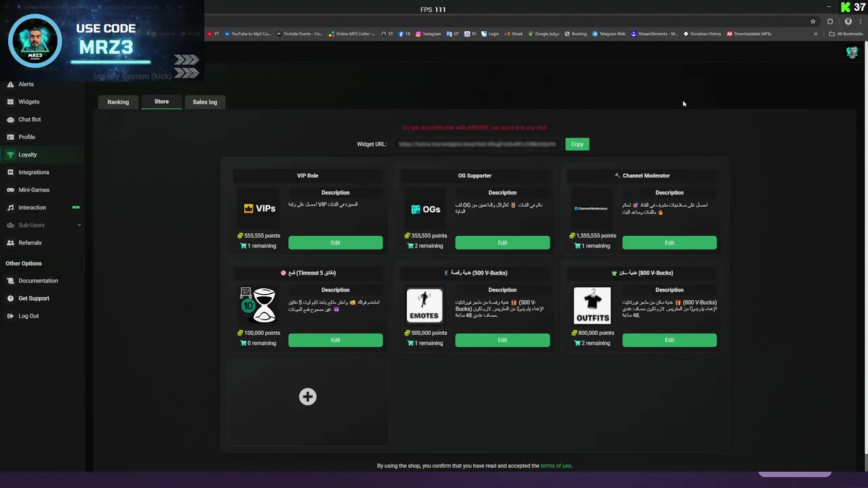Show more bookmarks with the chevron

814,33
